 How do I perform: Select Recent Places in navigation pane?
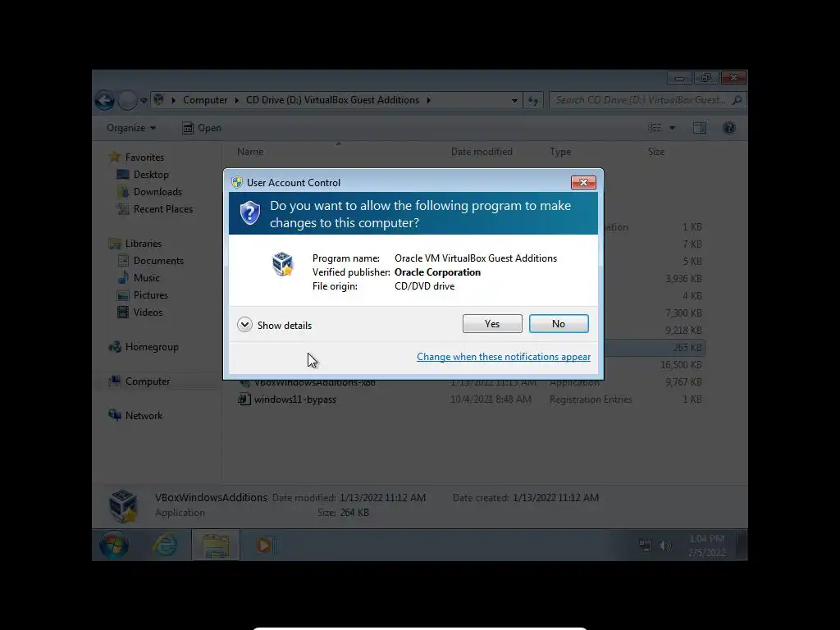(x=163, y=209)
